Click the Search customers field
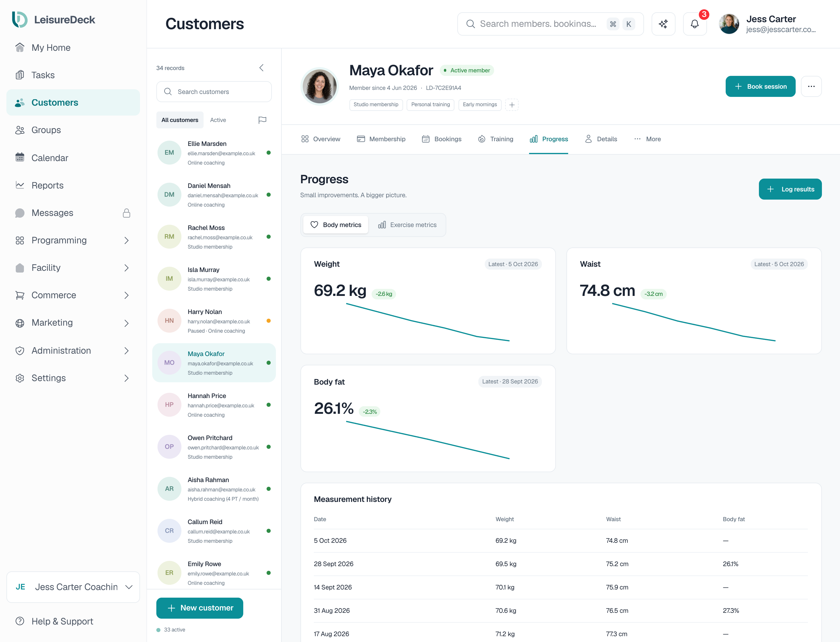 coord(214,92)
